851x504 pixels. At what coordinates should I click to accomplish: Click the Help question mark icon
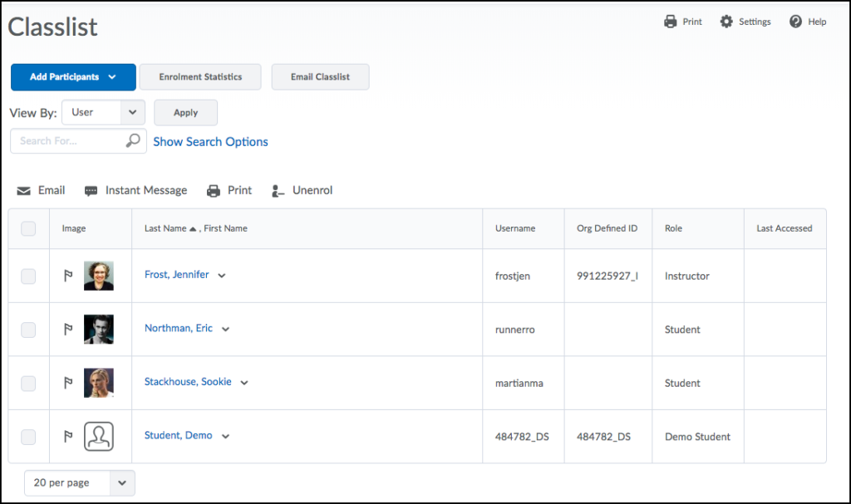coord(795,22)
